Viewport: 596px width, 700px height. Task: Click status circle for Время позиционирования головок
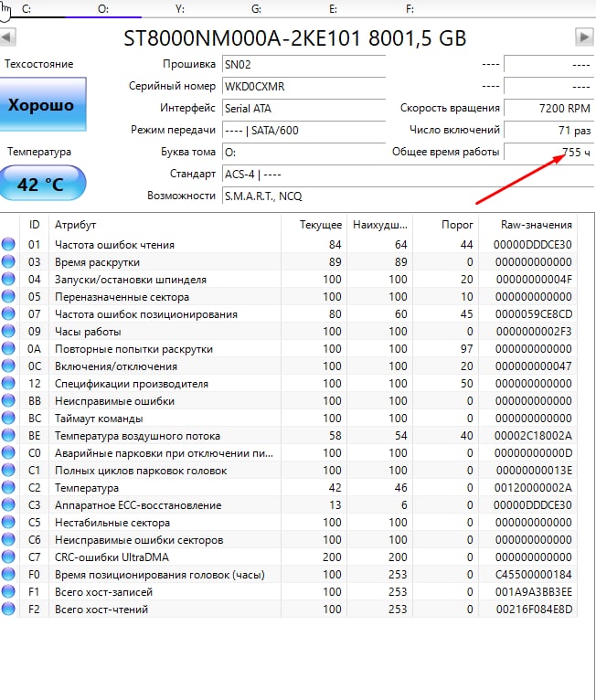pyautogui.click(x=8, y=574)
